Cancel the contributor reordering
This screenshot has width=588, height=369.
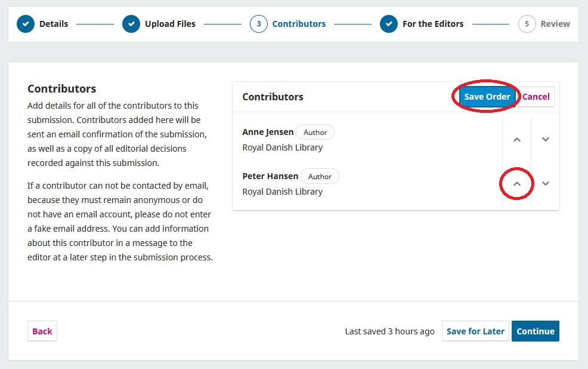click(x=536, y=96)
